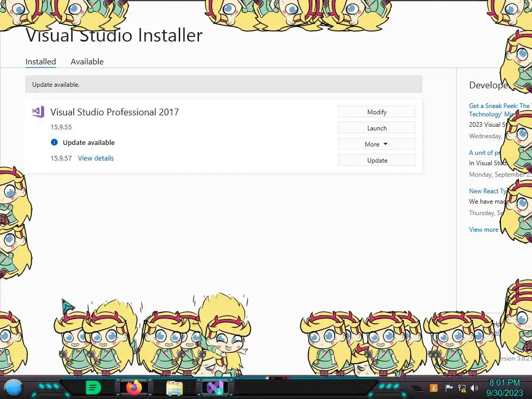This screenshot has width=532, height=399.
Task: Open the 'A unit of' news article link
Action: (485, 153)
